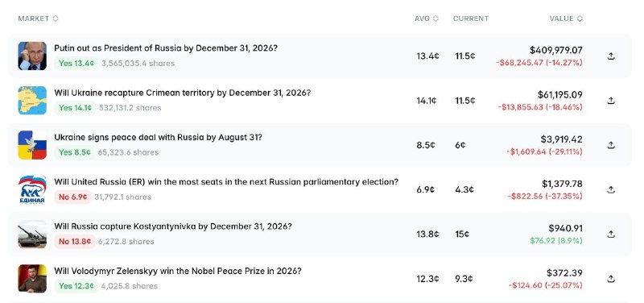644x303 pixels.
Task: Share the United Russia election position
Action: (x=611, y=189)
